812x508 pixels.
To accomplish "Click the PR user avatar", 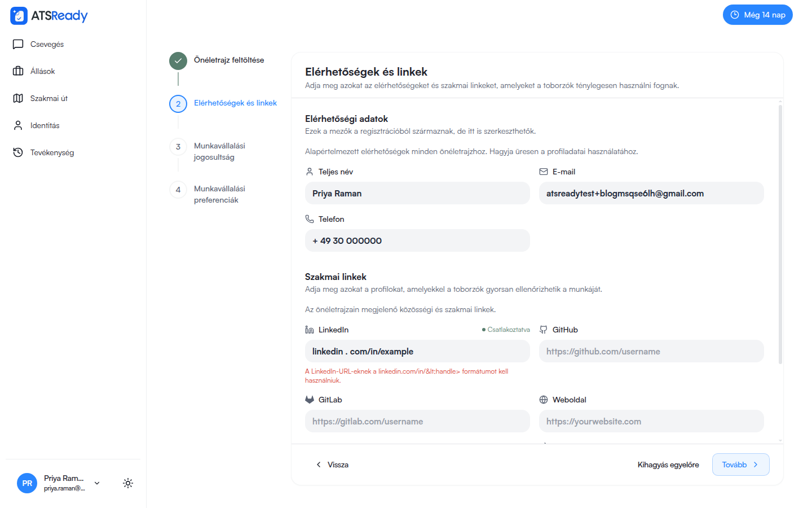I will pos(27,483).
